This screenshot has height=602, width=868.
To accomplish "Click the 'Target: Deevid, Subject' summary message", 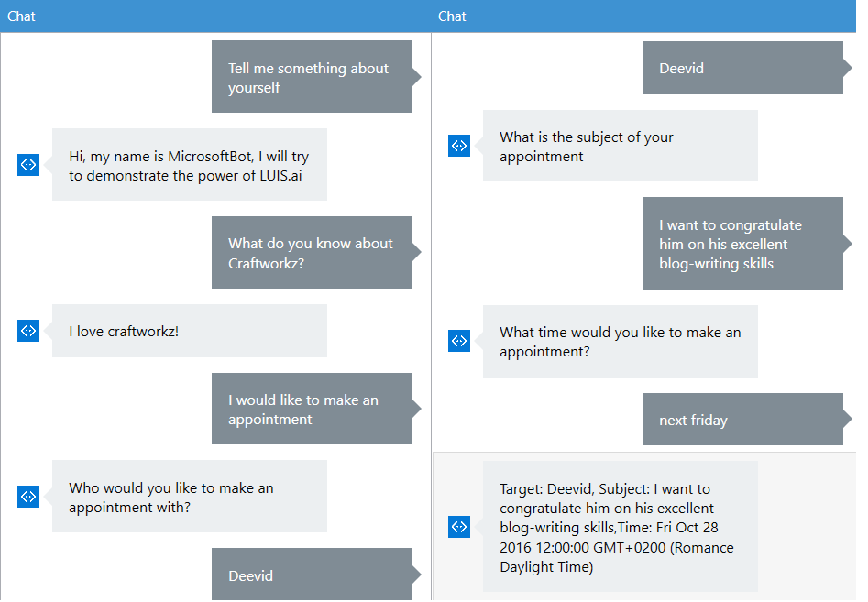I will [x=620, y=527].
